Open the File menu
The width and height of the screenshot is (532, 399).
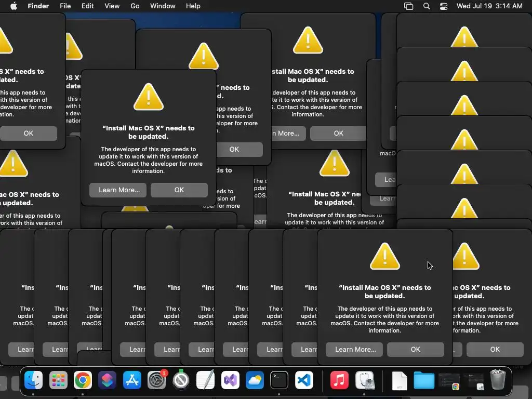click(x=65, y=6)
